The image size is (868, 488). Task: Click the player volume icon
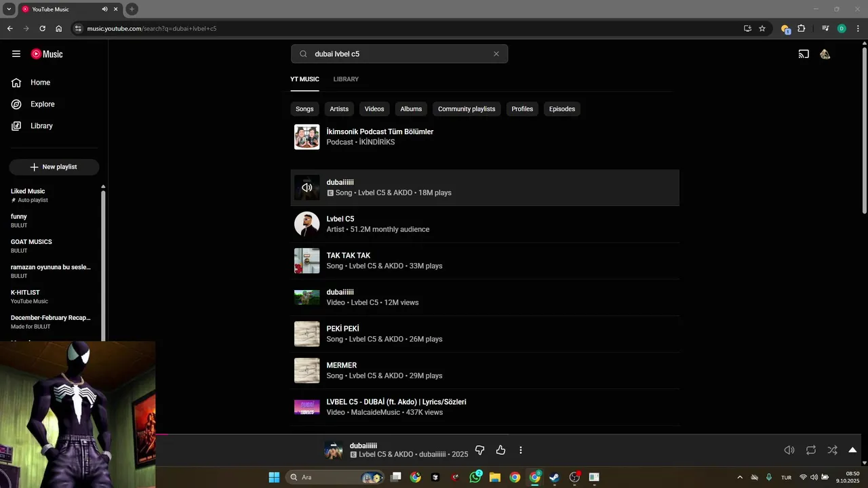(789, 450)
